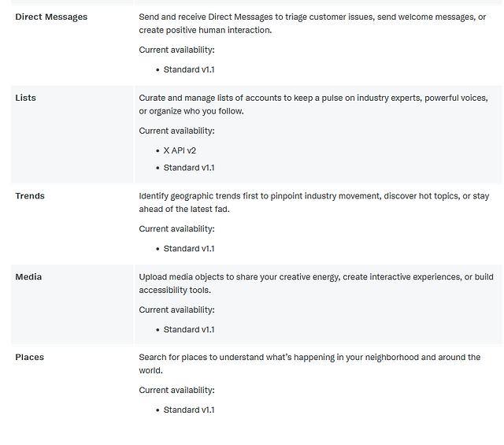Open Standard v1.1 under Media
The width and height of the screenshot is (504, 445).
189,329
